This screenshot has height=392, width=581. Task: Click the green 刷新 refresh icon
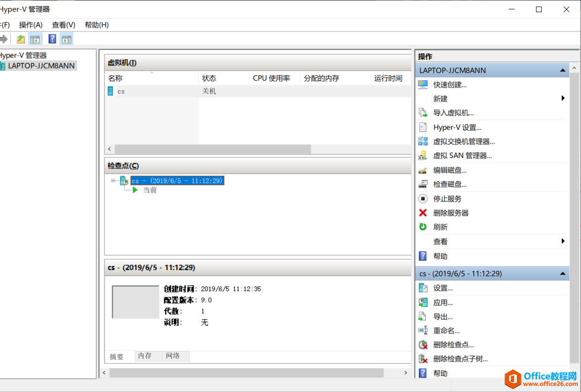click(x=423, y=227)
